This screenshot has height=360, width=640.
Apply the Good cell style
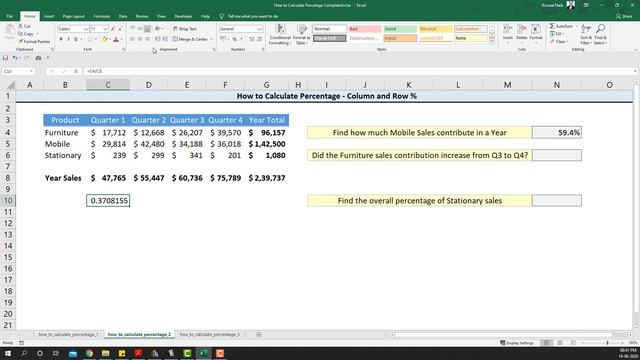[x=400, y=29]
